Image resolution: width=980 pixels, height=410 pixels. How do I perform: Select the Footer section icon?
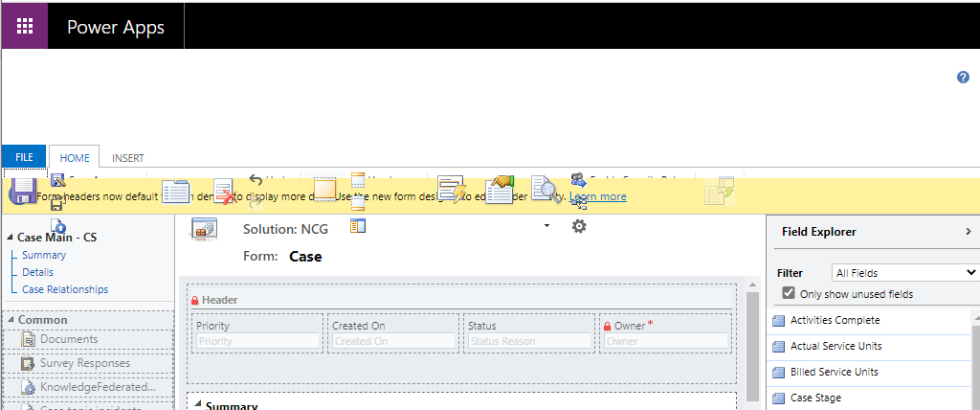coord(358,204)
